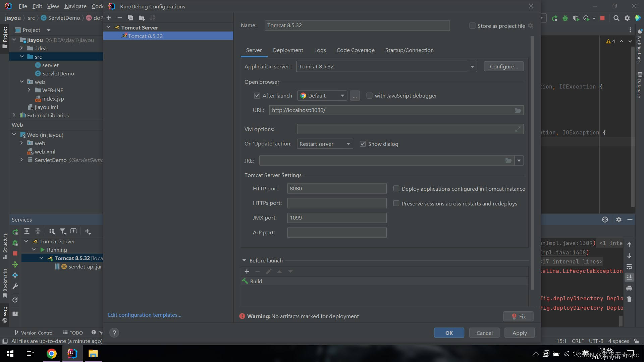The image size is (644, 362).
Task: Click the dialog's vertical scrollbar
Action: (532, 163)
